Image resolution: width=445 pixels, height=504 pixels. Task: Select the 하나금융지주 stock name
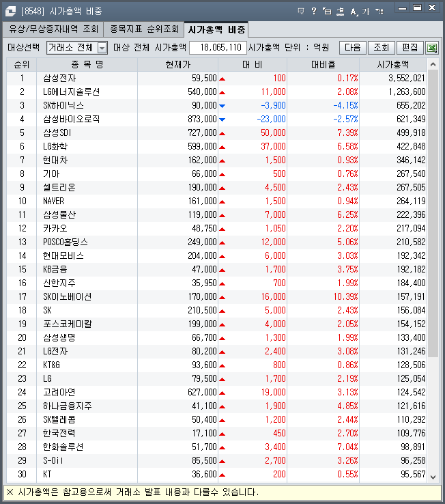click(x=68, y=406)
